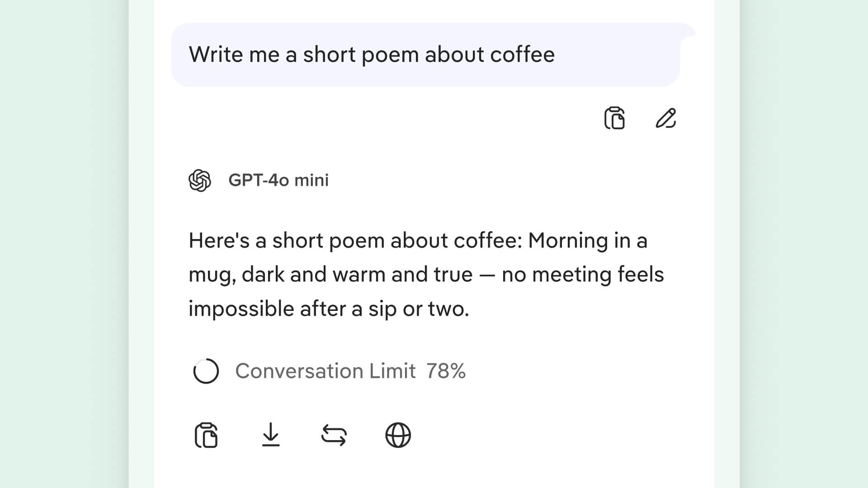Open the GPT-4o mini model selector
The image size is (868, 488).
[x=278, y=180]
